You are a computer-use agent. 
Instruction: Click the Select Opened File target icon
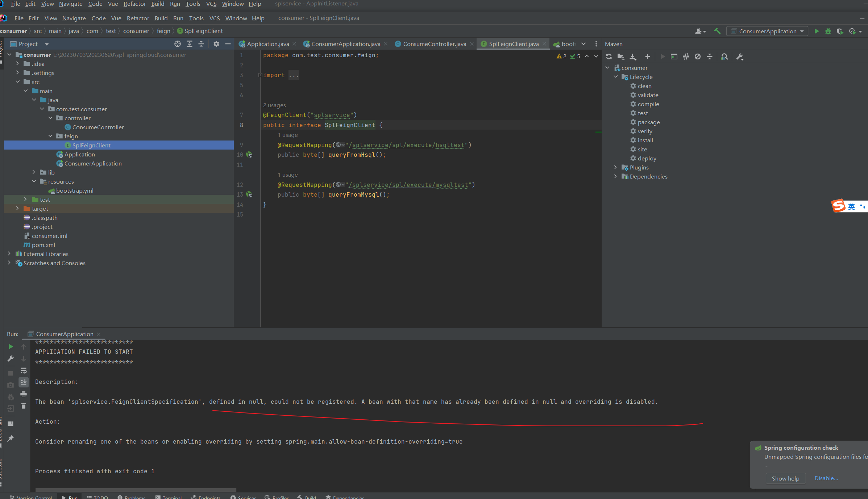[x=177, y=44]
